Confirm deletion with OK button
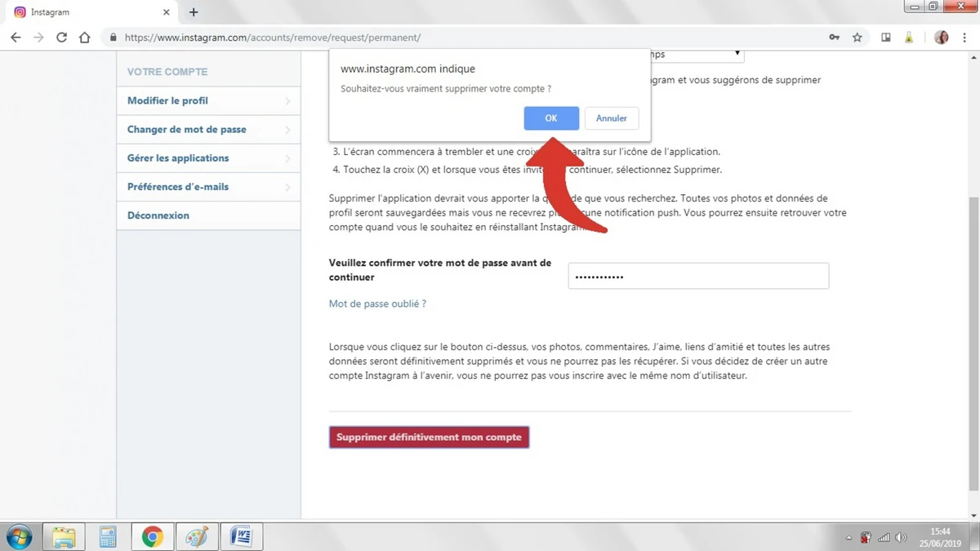The image size is (980, 551). tap(551, 118)
